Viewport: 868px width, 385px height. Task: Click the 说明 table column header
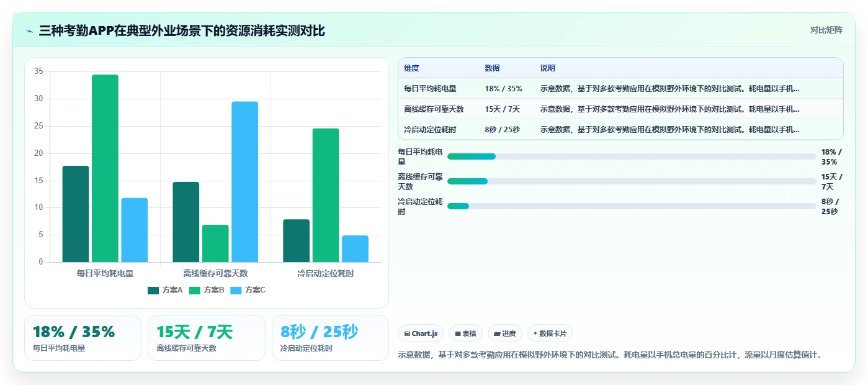pos(548,68)
